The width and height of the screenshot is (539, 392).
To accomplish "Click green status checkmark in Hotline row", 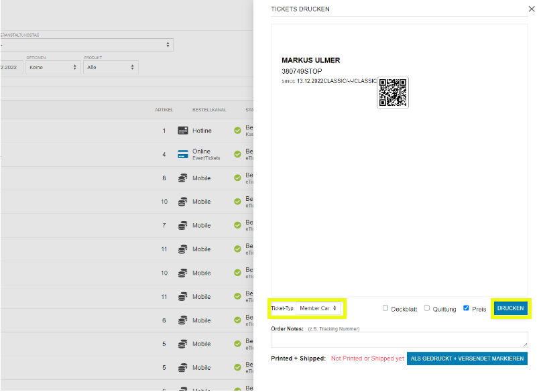I will (237, 131).
